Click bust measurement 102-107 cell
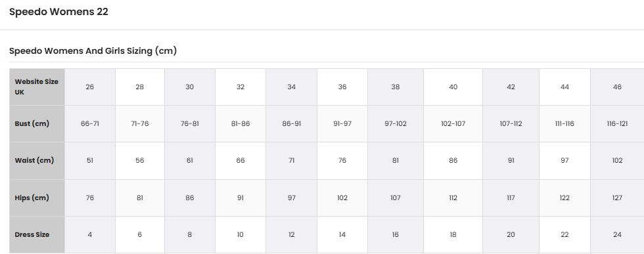The image size is (644, 254). click(x=453, y=123)
